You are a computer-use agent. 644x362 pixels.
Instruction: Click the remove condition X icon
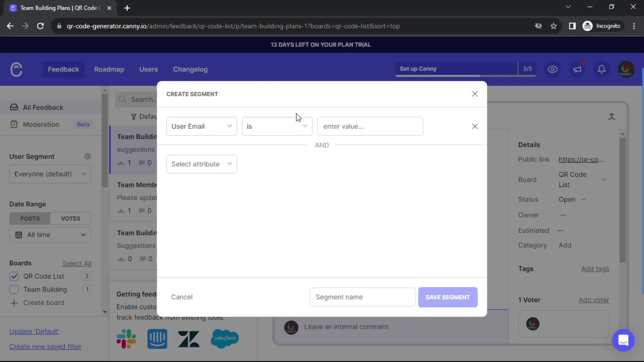475,126
